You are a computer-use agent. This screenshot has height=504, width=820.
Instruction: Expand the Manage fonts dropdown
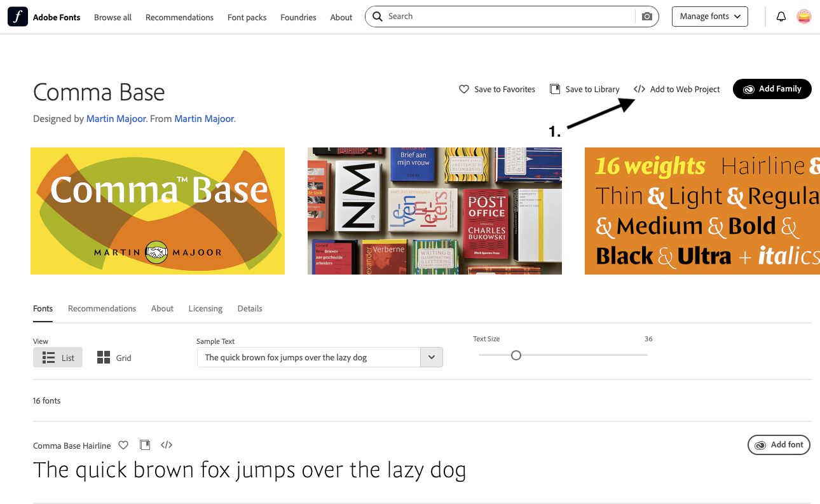pyautogui.click(x=709, y=17)
